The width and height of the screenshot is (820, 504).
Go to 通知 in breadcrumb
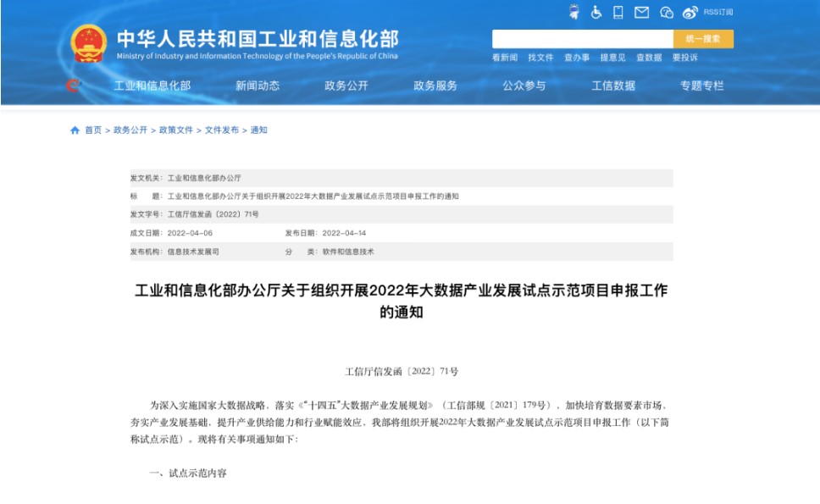pyautogui.click(x=258, y=130)
